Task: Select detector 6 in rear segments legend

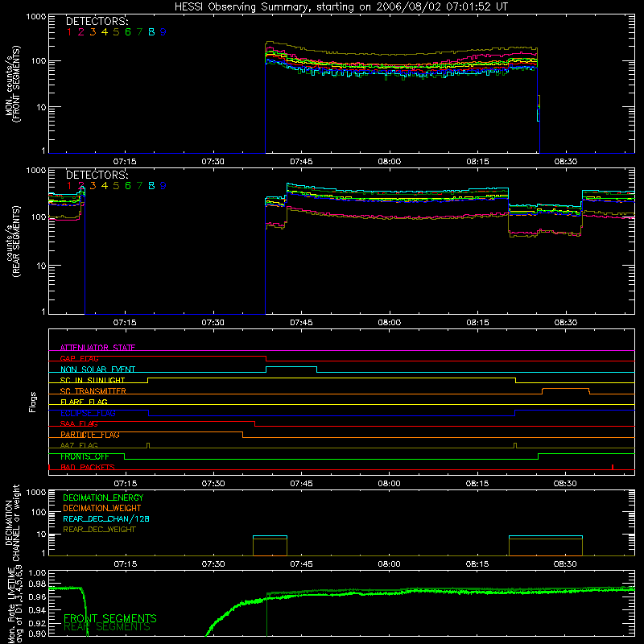Action: pos(128,186)
